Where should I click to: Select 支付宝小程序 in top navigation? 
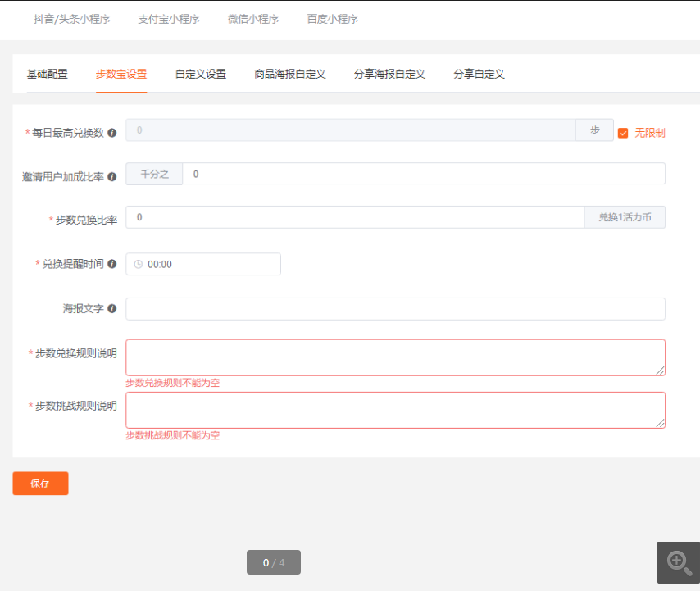click(169, 19)
